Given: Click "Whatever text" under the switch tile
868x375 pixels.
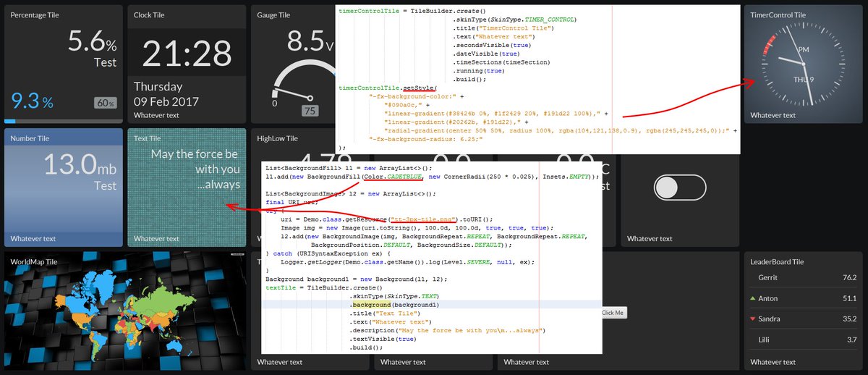Looking at the screenshot, I should [x=650, y=239].
